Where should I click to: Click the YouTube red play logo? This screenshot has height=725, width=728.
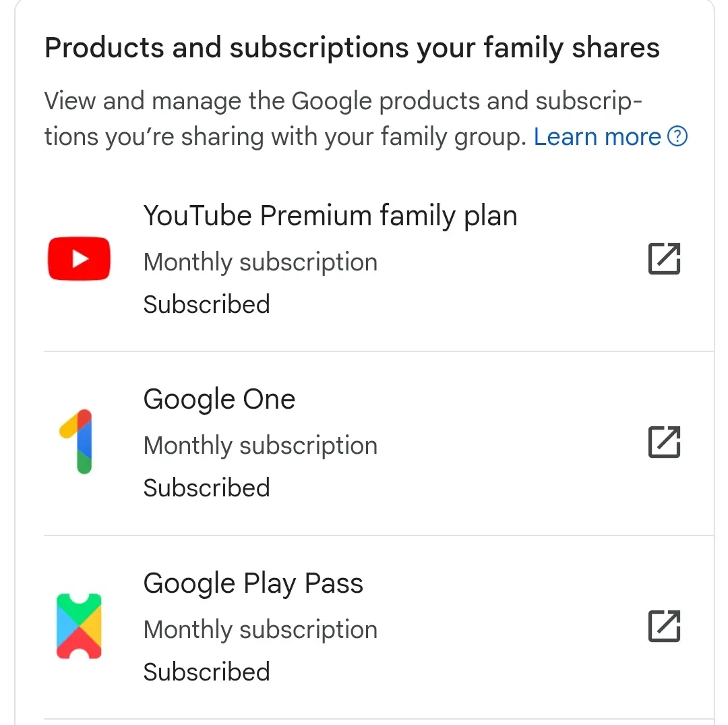click(x=79, y=259)
